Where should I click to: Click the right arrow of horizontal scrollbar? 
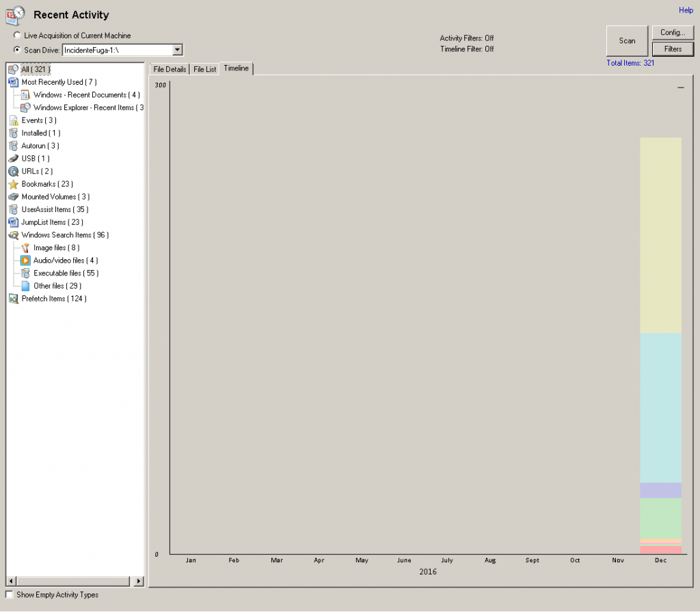139,581
